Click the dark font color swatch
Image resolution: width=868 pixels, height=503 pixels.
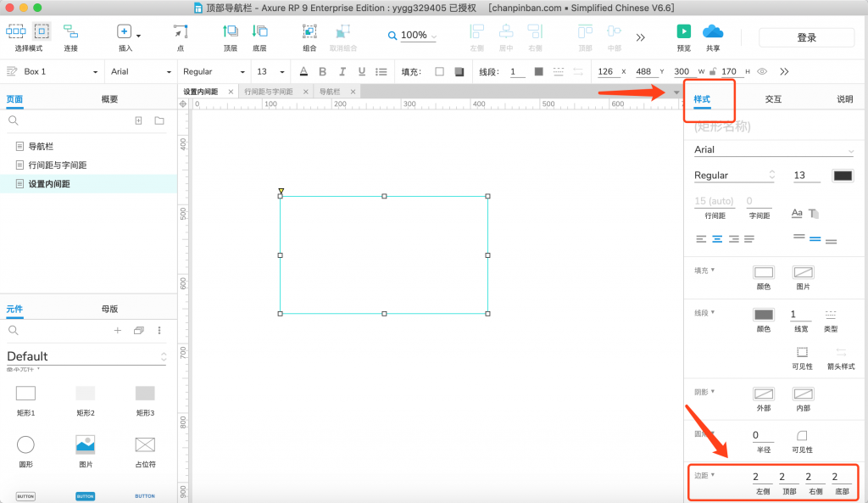843,176
